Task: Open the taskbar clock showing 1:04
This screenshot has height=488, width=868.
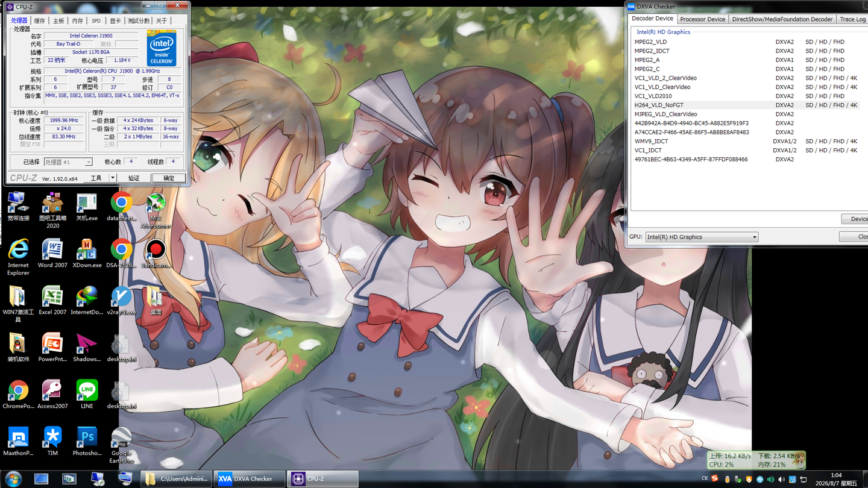Action: point(836,479)
